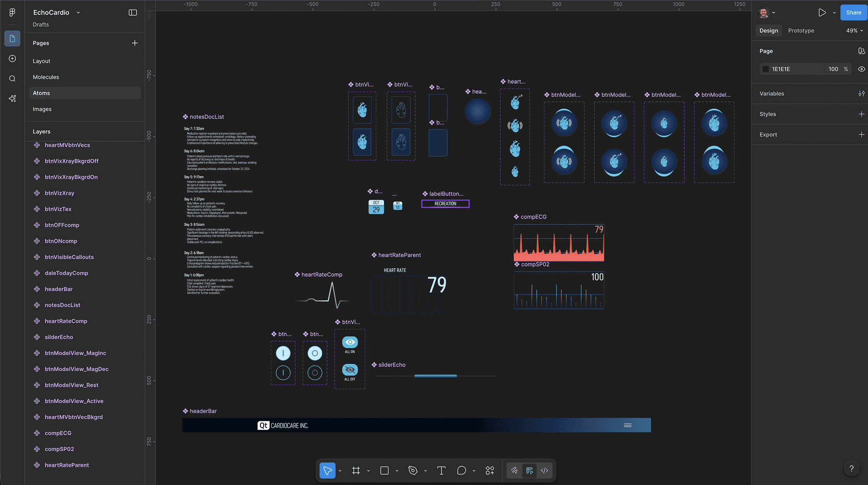Switch to the Prototype tab
The height and width of the screenshot is (485, 868).
(801, 31)
